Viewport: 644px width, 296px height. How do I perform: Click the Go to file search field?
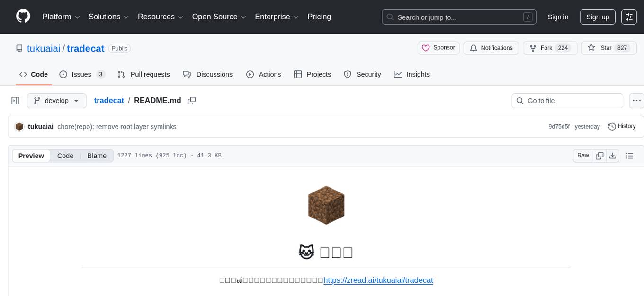click(567, 100)
